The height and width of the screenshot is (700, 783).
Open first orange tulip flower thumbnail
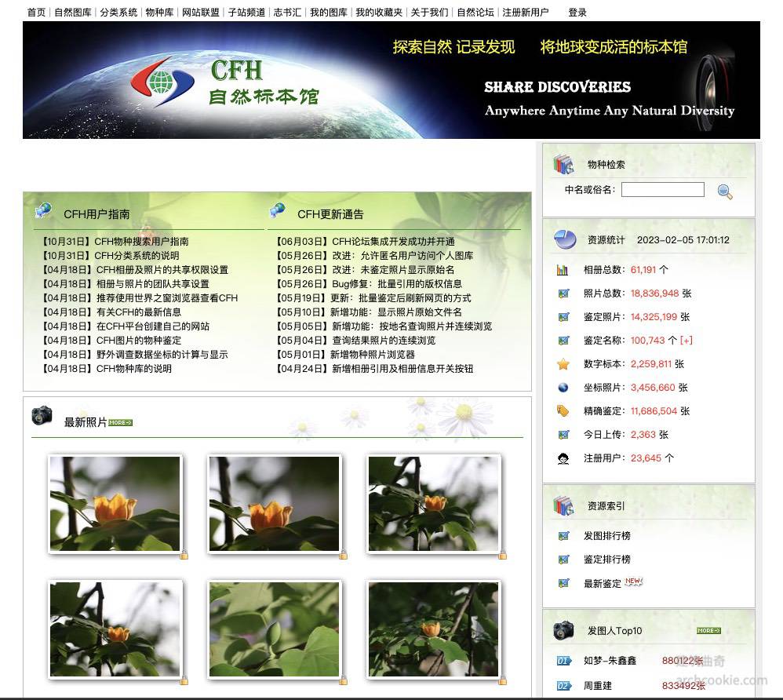coord(115,504)
